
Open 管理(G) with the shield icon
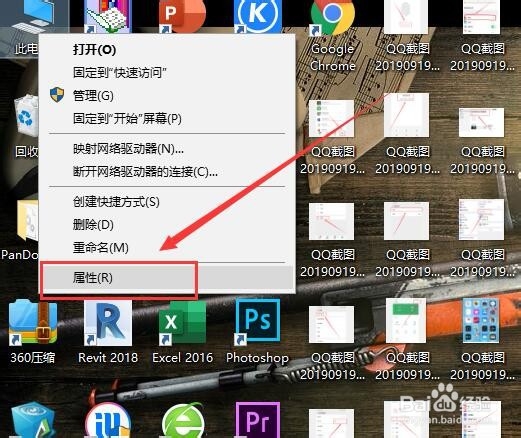pyautogui.click(x=167, y=96)
